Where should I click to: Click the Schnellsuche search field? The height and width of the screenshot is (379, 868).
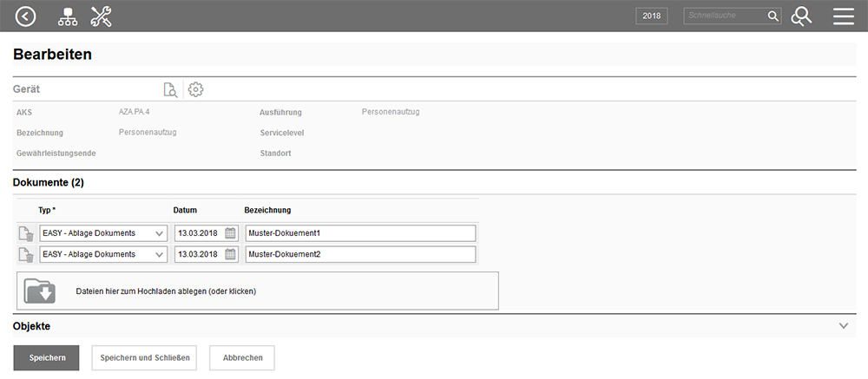point(724,16)
